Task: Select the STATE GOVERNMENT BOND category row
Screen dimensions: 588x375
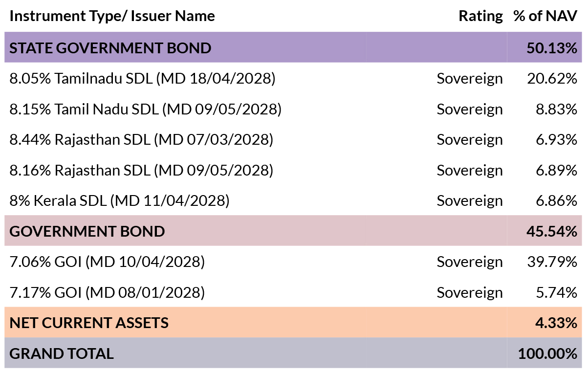Action: [x=293, y=47]
